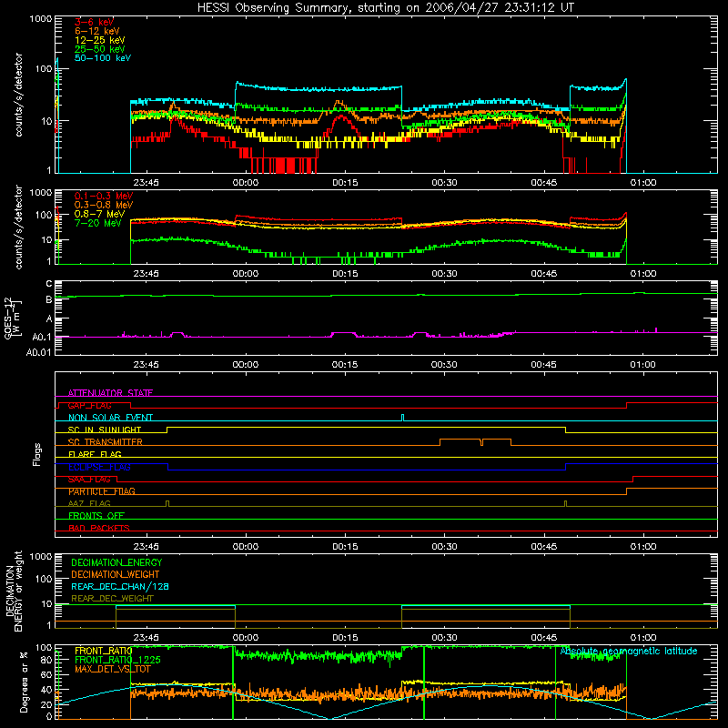Click the C class tick label on GOES axis
The width and height of the screenshot is (728, 728).
click(49, 283)
